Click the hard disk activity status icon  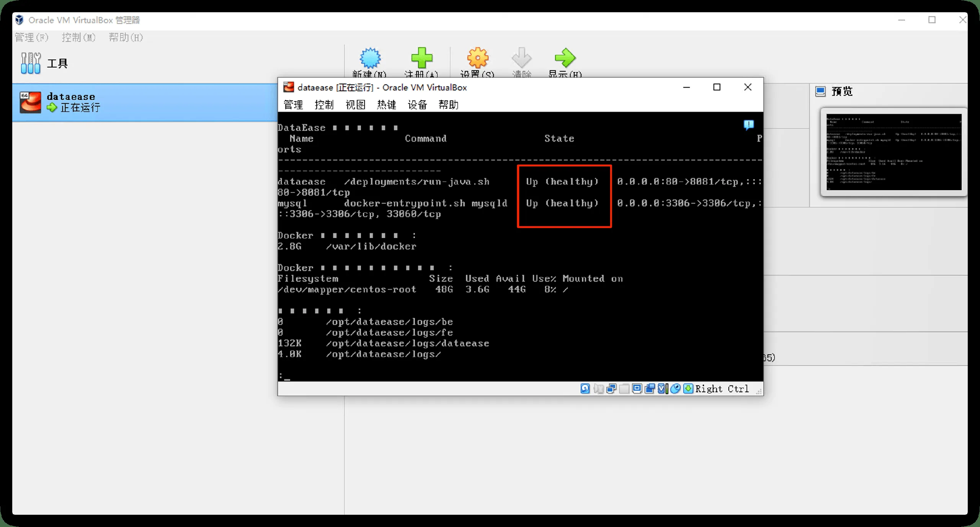(585, 388)
